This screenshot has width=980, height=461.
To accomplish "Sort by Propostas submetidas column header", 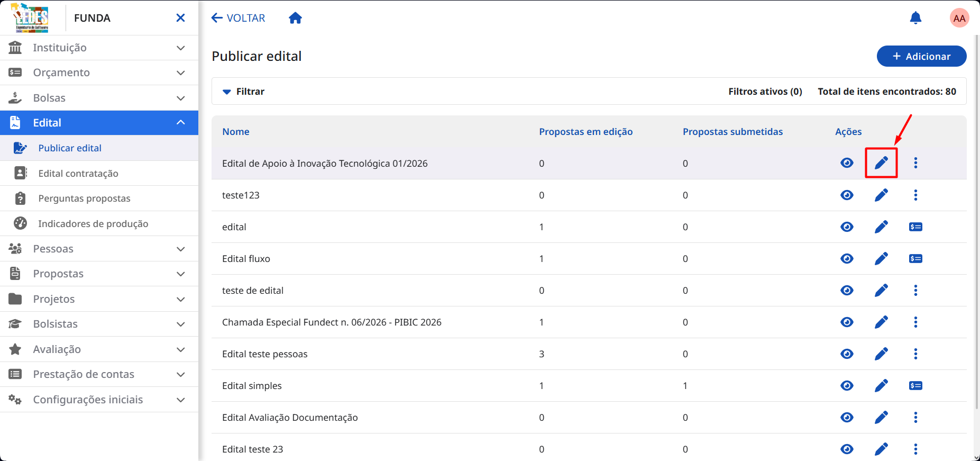I will [x=732, y=132].
